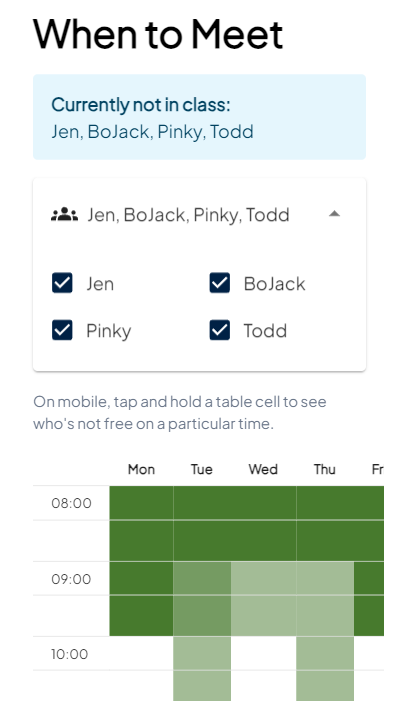400x701 pixels.
Task: Toggle the Pinky checkbox
Action: coord(62,330)
